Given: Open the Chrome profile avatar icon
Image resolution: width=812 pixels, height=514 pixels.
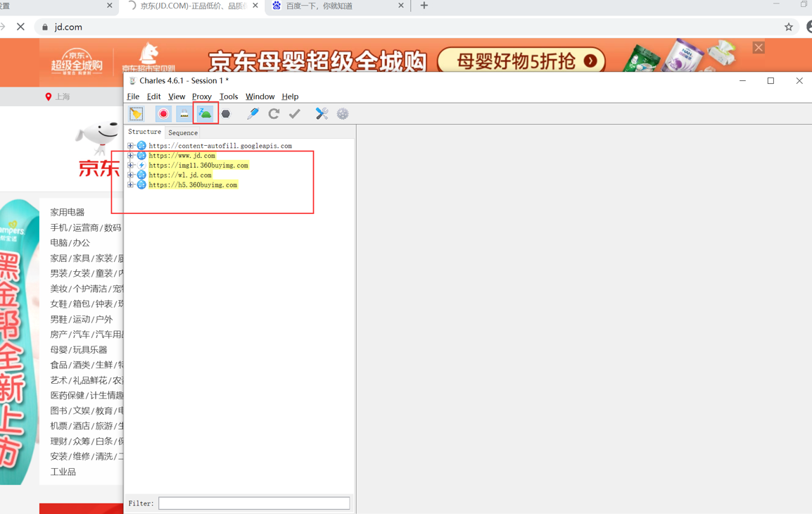Looking at the screenshot, I should 809,27.
